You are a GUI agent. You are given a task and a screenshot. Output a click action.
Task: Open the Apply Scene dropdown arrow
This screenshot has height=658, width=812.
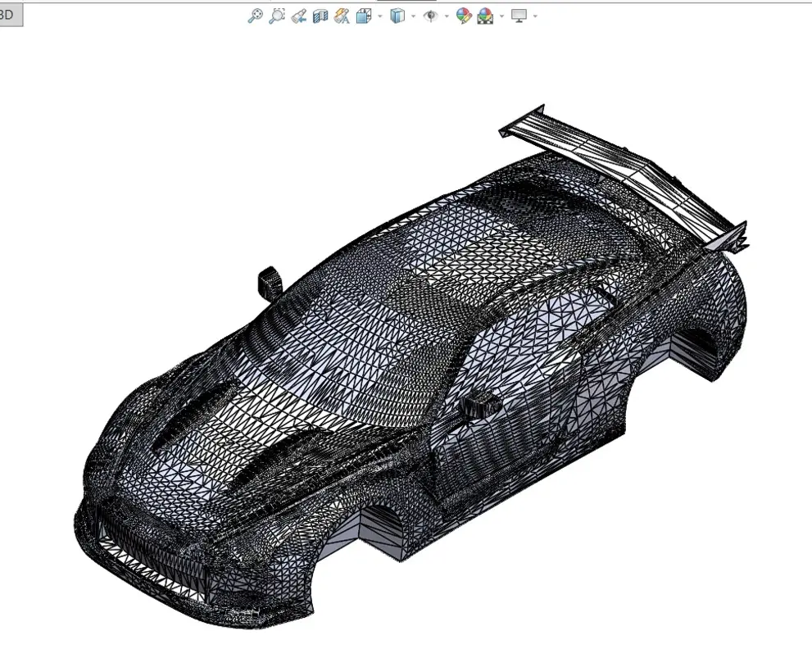(x=501, y=16)
